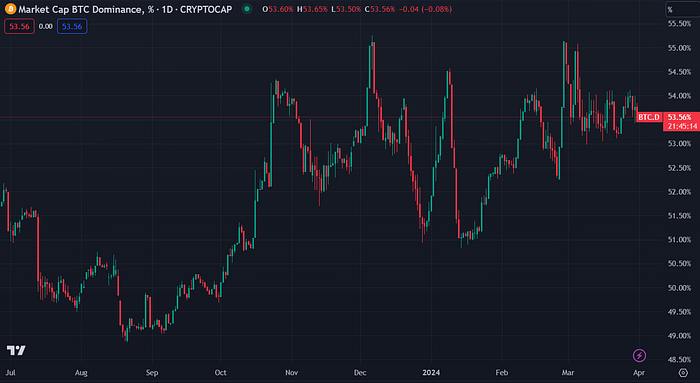700x383 pixels.
Task: Click the 0.00 spread value
Action: click(46, 26)
